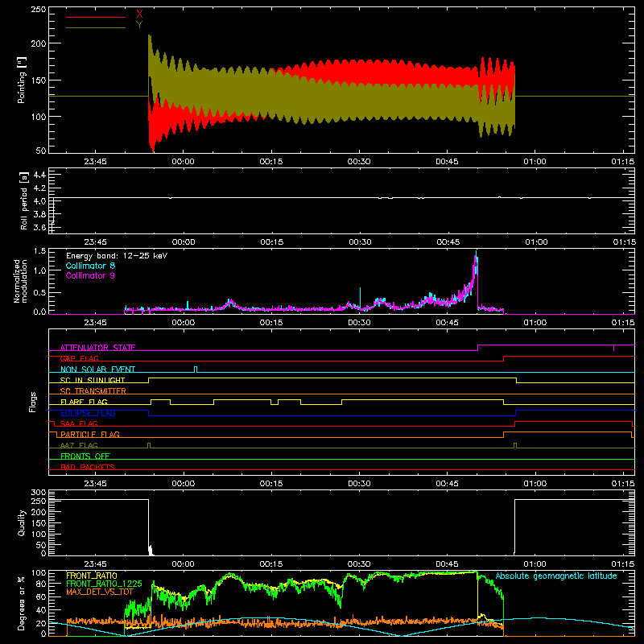Click the NON_SOLAR_EVENT flag label
This screenshot has height=644, width=644.
point(97,369)
